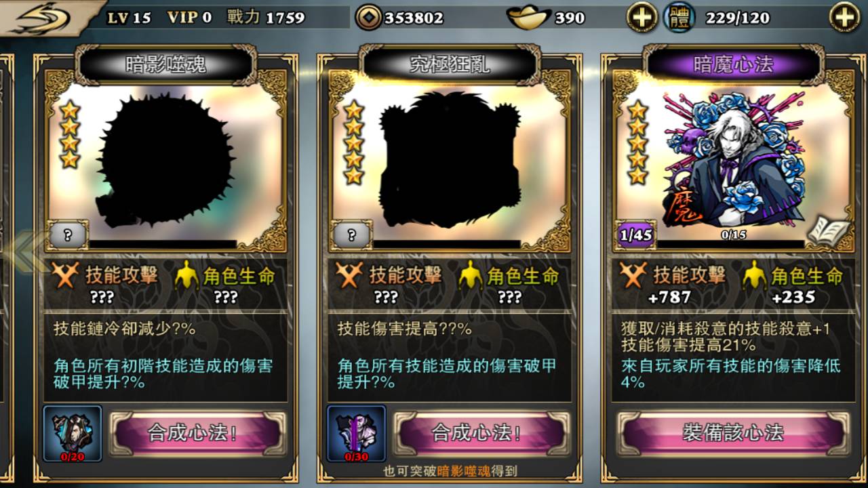Add stamina with plus button beside 229/120
Screen dimensions: 868x488
pos(845,17)
